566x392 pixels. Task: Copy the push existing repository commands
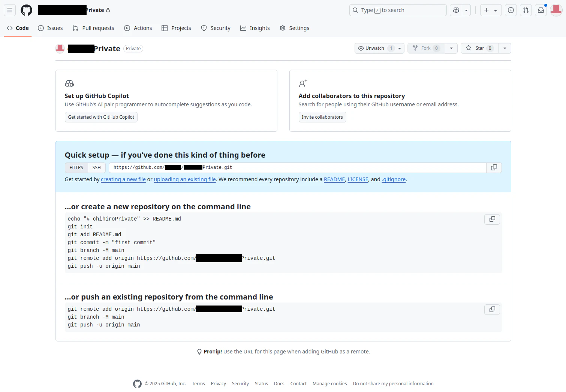click(x=492, y=309)
